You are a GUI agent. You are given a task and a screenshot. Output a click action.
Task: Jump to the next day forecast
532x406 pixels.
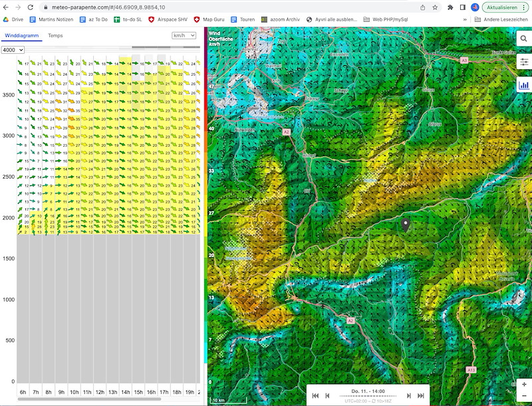(420, 395)
